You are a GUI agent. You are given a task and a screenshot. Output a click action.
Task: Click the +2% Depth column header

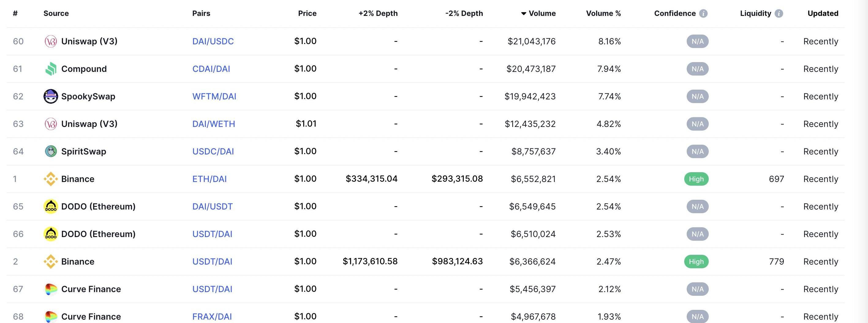[x=378, y=13]
